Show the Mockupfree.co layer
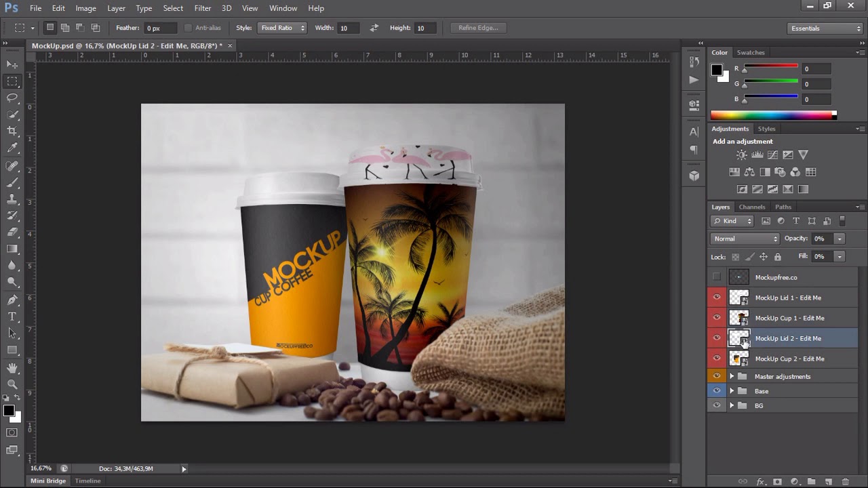868x488 pixels. [x=717, y=277]
